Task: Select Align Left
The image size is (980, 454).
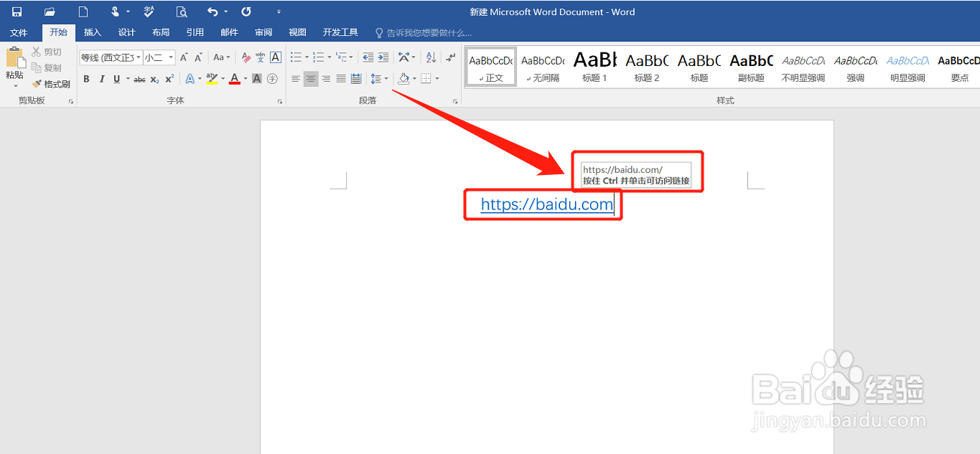Action: coord(296,79)
